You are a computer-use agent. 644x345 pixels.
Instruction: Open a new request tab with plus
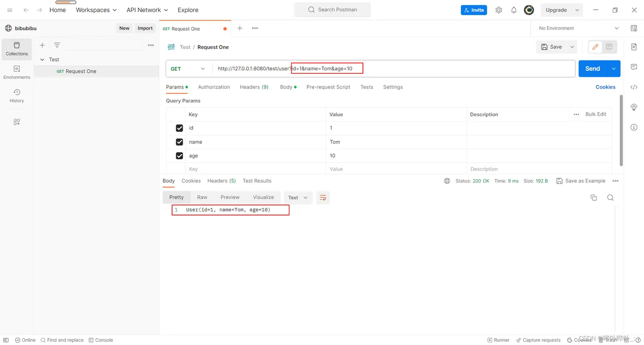point(240,28)
